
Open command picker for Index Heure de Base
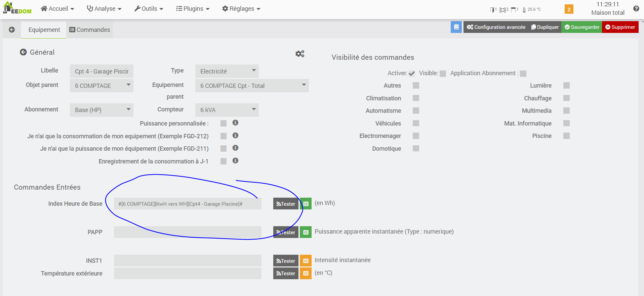[x=306, y=204]
